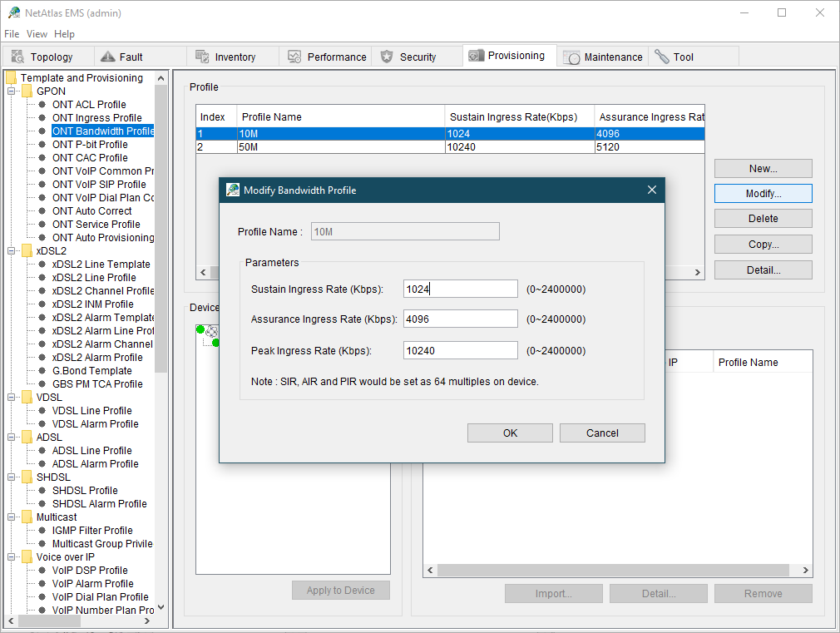Click the Inventory tab icon
Image resolution: width=840 pixels, height=633 pixels.
click(202, 57)
